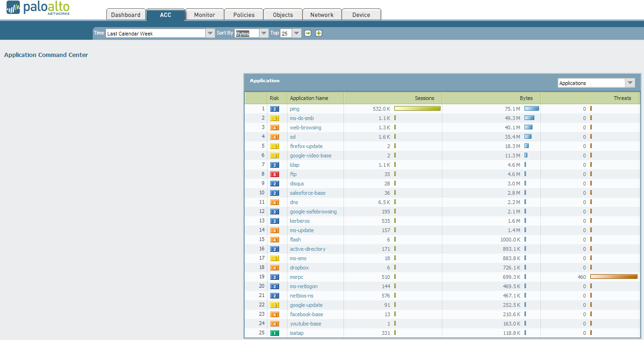Viewport: 644px width, 340px height.
Task: Click the Top 25 value field
Action: pos(286,34)
